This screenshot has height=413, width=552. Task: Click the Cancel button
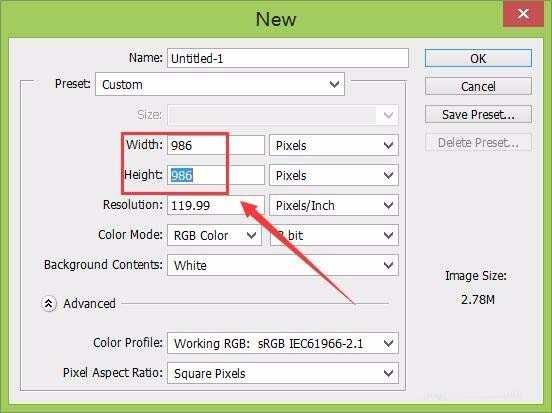478,86
